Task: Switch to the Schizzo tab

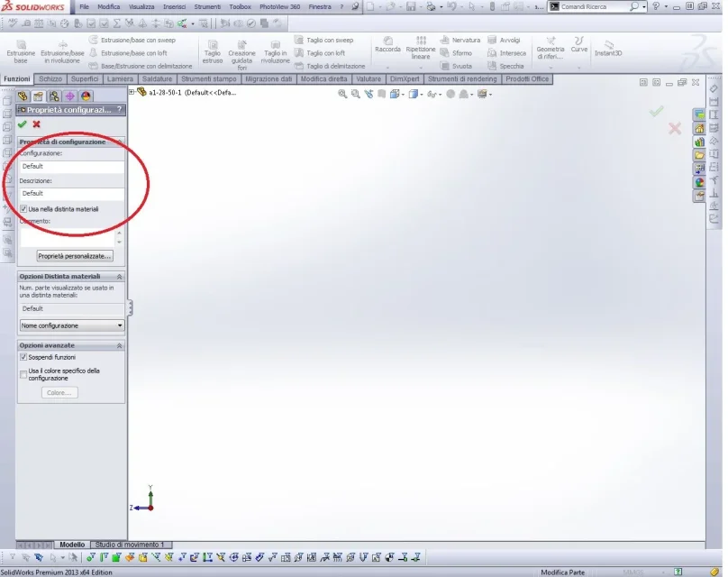Action: click(x=50, y=79)
